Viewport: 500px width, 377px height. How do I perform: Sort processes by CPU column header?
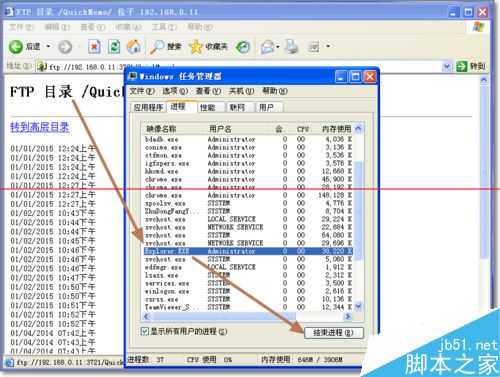tap(303, 129)
